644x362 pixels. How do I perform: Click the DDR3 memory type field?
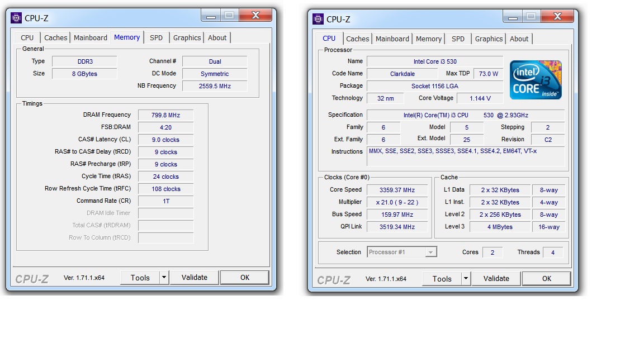84,61
